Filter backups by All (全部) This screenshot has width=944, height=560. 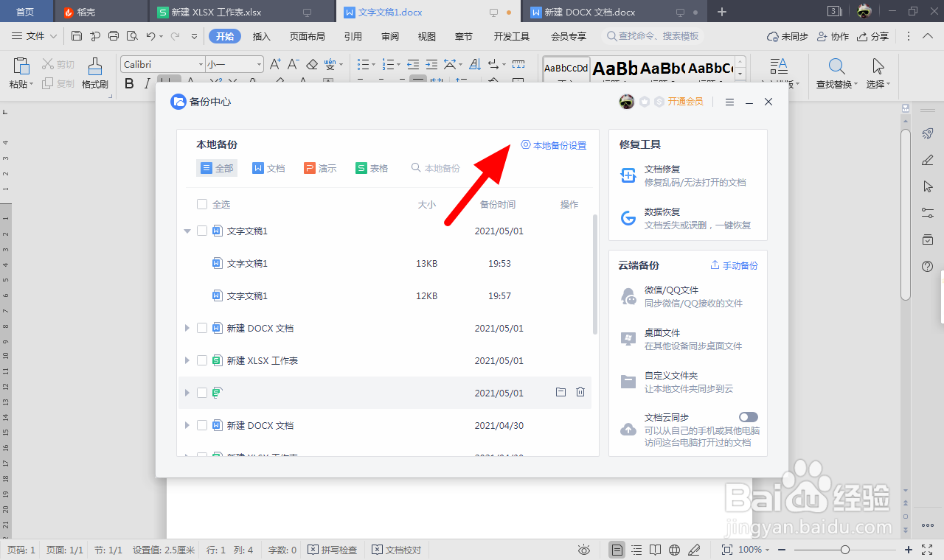click(x=217, y=168)
